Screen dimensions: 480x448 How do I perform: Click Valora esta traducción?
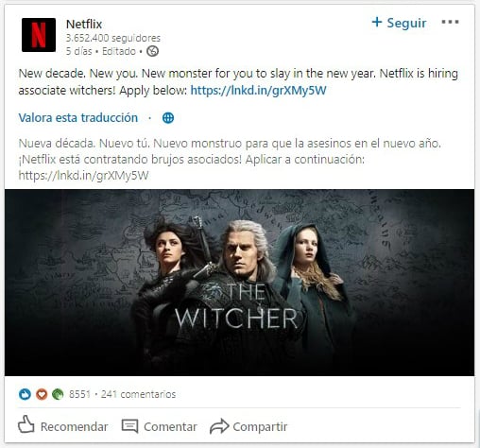pos(78,118)
